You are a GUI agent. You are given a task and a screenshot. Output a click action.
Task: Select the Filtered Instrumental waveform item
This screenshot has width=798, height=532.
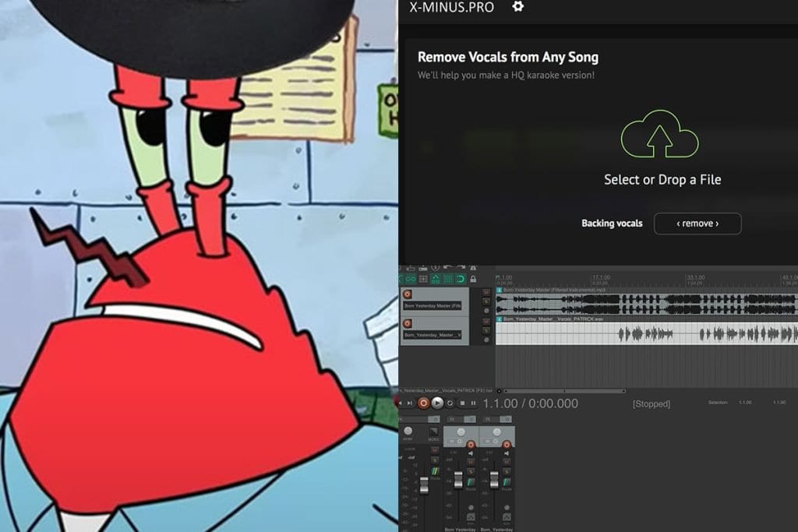coord(647,304)
